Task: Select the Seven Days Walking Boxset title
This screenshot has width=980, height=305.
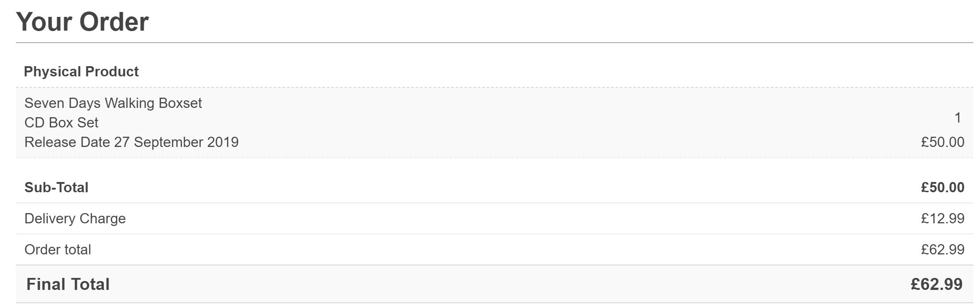Action: pos(113,103)
